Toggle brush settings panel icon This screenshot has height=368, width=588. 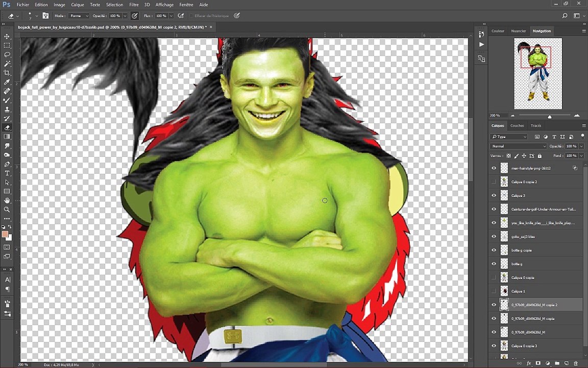point(45,16)
